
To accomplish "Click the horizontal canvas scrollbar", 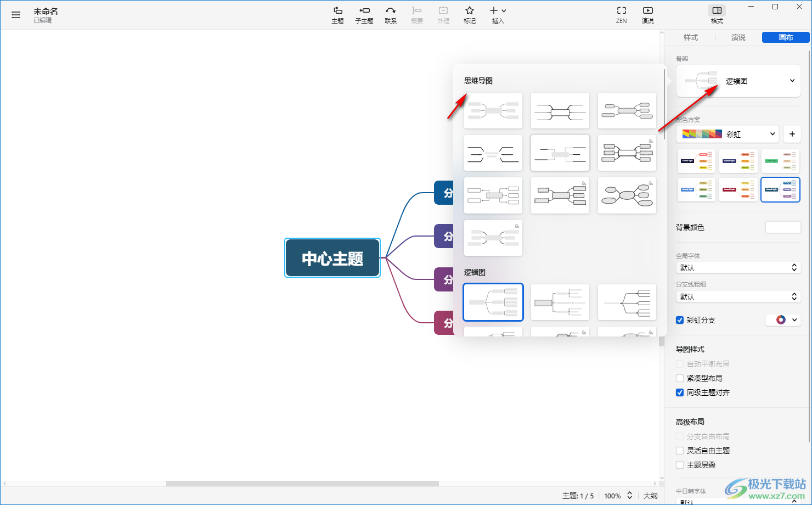I will click(302, 484).
